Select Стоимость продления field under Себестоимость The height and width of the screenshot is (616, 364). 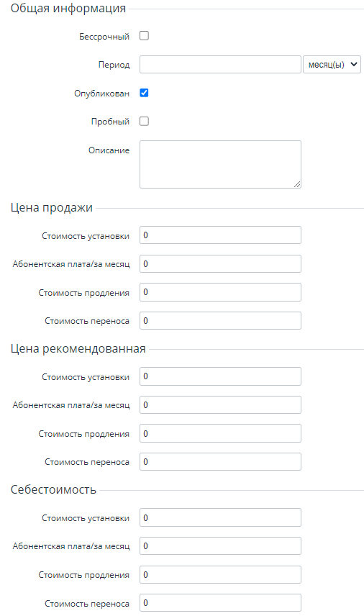tap(220, 574)
